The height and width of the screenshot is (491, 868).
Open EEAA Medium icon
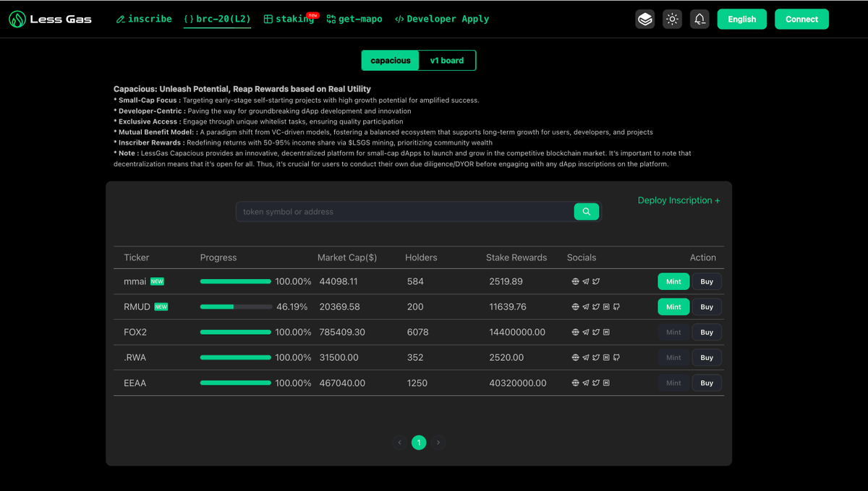pyautogui.click(x=606, y=383)
